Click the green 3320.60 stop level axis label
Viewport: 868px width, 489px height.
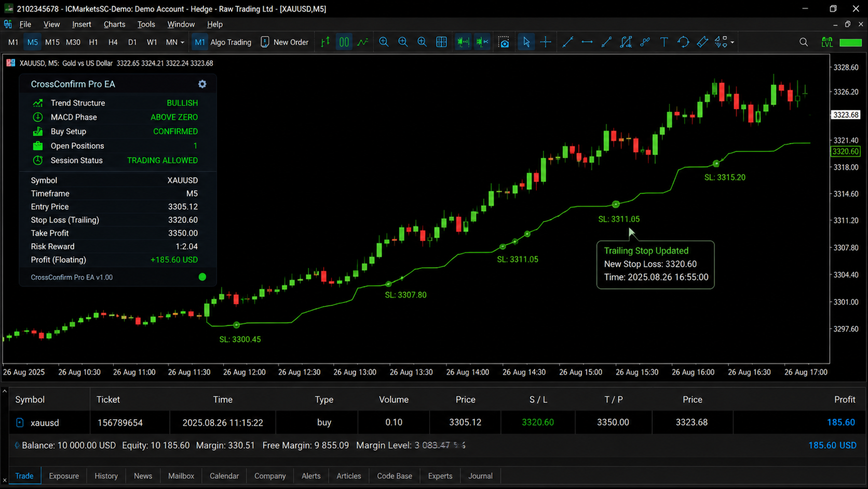(846, 152)
